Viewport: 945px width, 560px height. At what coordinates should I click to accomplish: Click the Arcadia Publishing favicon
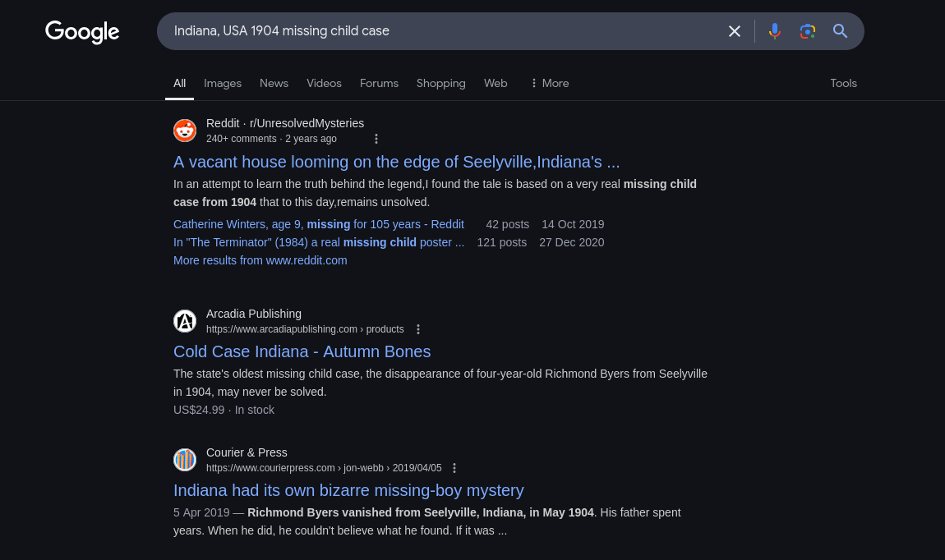[x=185, y=321]
